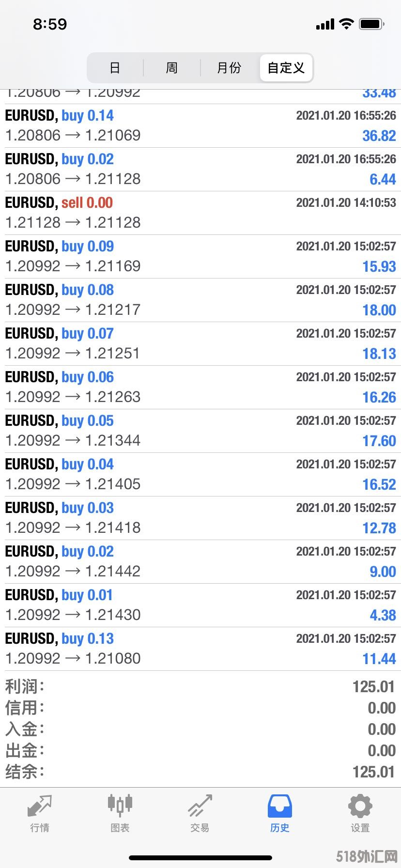This screenshot has height=868, width=401.
Task: Tap the 利润 profit summary line
Action: (200, 686)
